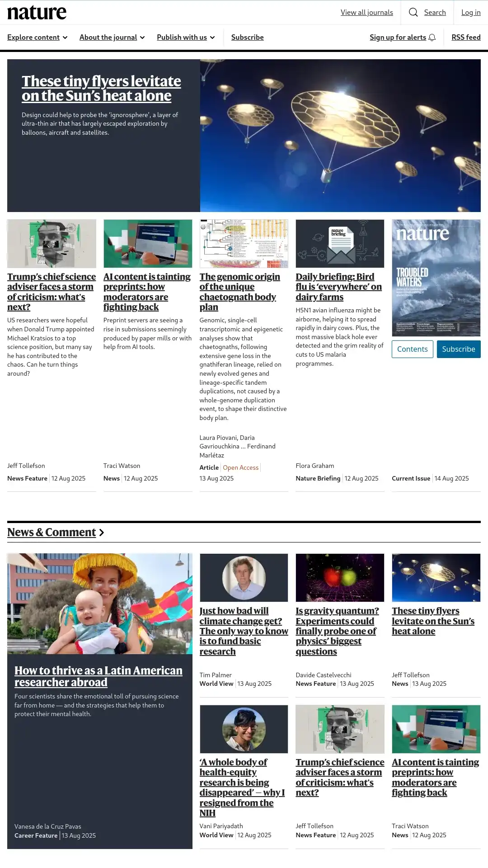Click the blue Subscribe button under cover

pyautogui.click(x=459, y=349)
